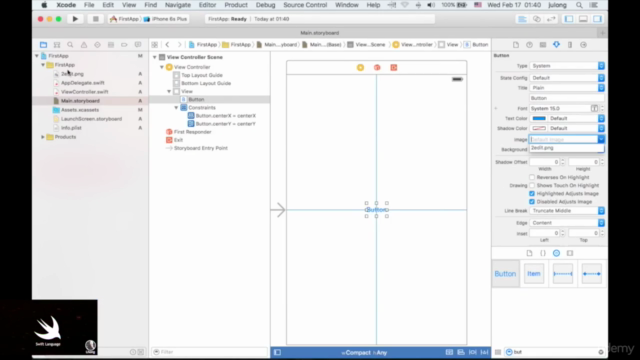The height and width of the screenshot is (360, 640).
Task: Expand the Products folder
Action: 43,137
